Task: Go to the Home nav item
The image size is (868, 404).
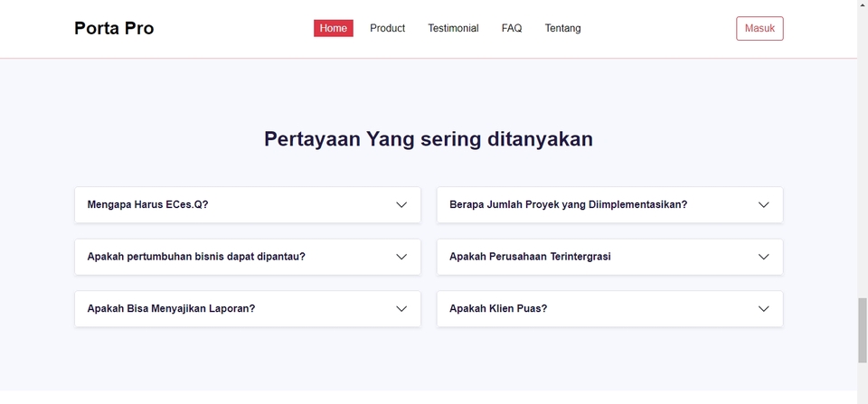Action: point(334,28)
